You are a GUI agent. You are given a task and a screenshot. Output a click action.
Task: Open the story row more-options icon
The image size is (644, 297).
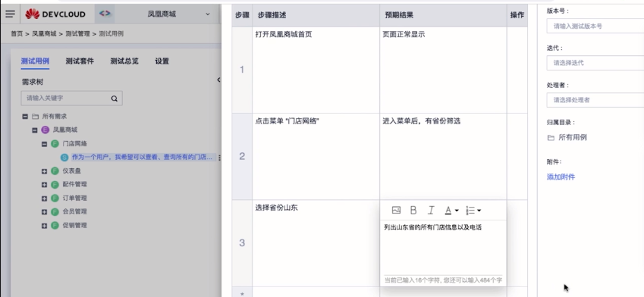coord(219,158)
